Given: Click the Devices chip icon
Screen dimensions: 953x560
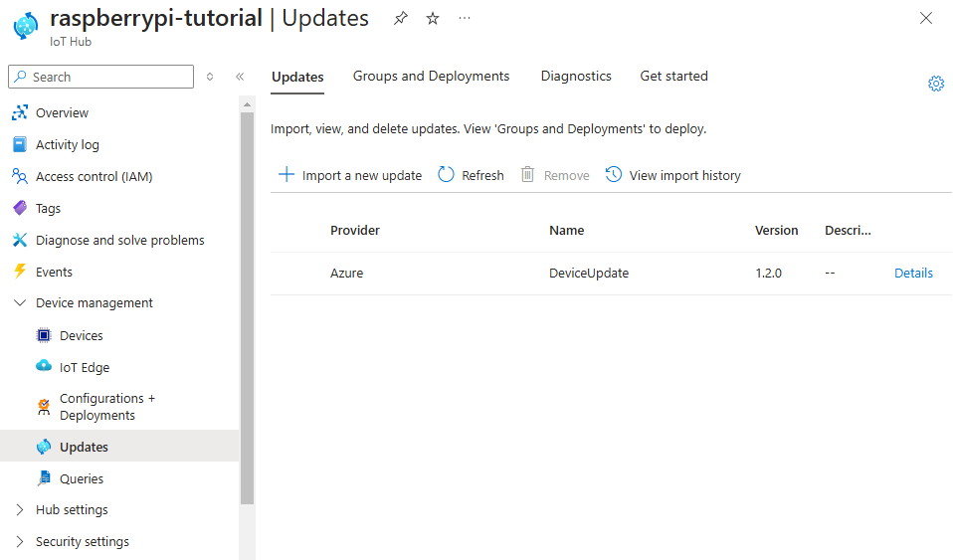Looking at the screenshot, I should (x=44, y=335).
